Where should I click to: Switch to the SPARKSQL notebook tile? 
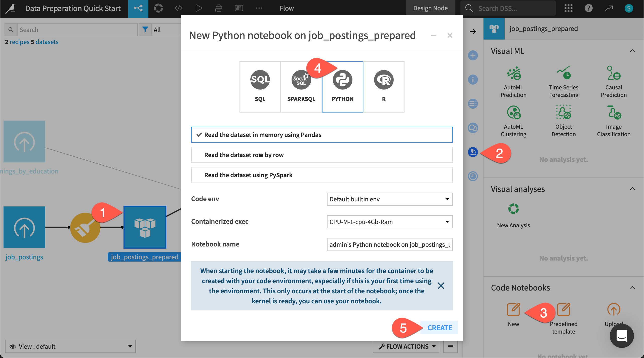(301, 86)
